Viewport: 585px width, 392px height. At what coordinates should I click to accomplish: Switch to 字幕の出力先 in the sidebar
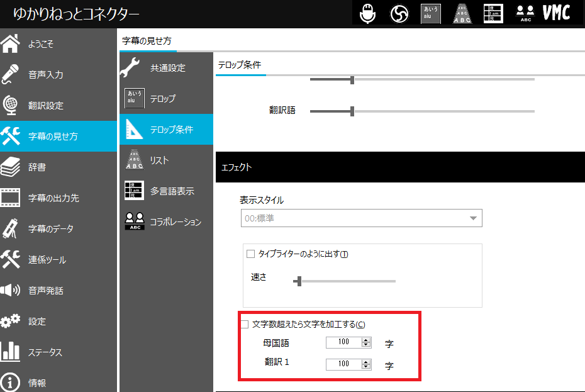58,198
